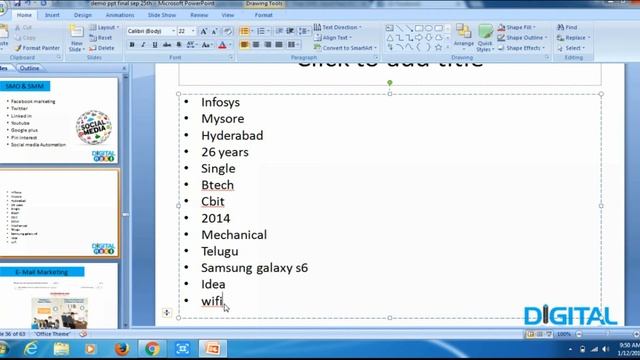Toggle Italic formatting

click(x=143, y=45)
